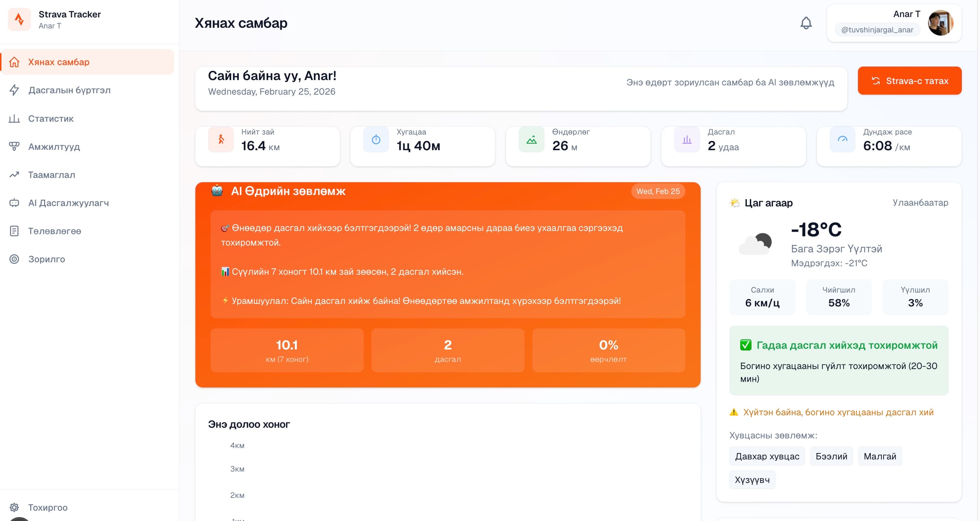Click the notification bell icon
Viewport: 980px width, 521px height.
click(806, 23)
